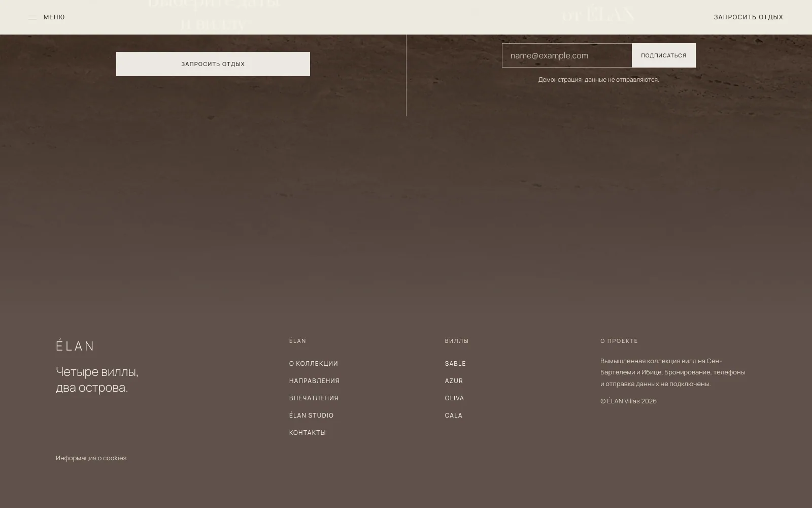Click the ÉLAN footer logo
This screenshot has width=812, height=508.
coord(75,345)
